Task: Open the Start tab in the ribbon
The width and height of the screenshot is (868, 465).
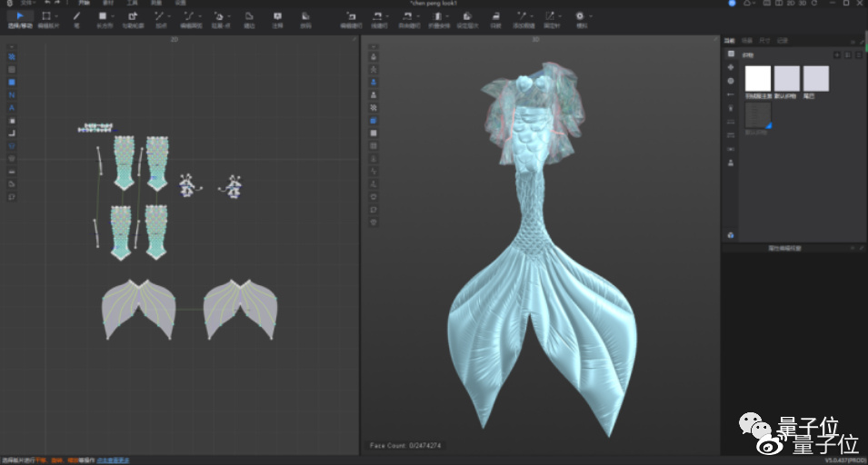Action: [82, 4]
